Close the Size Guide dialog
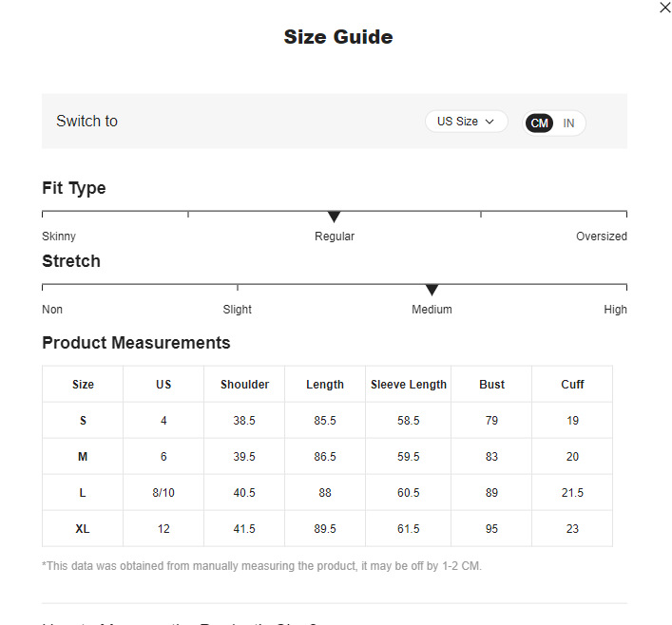This screenshot has width=672, height=625. 664,8
